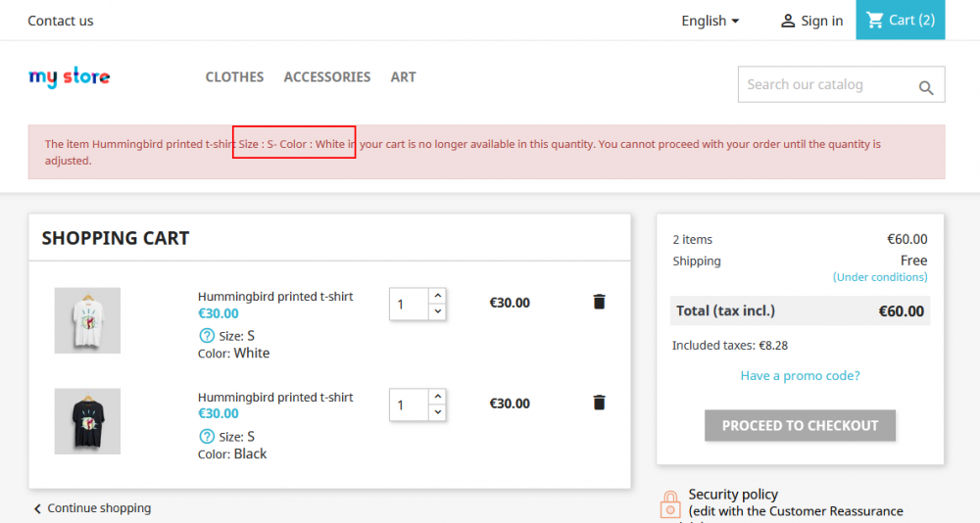
Task: Delete the white t-shirt from cart
Action: [x=599, y=302]
